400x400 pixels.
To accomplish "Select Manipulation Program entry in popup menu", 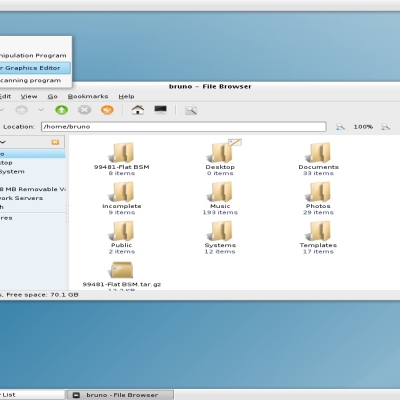I will [x=35, y=56].
